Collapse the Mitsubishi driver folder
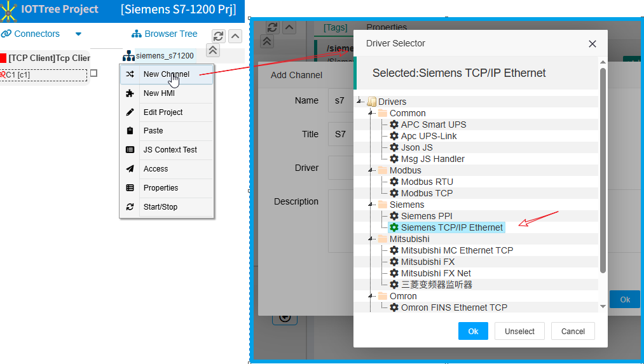 (371, 239)
